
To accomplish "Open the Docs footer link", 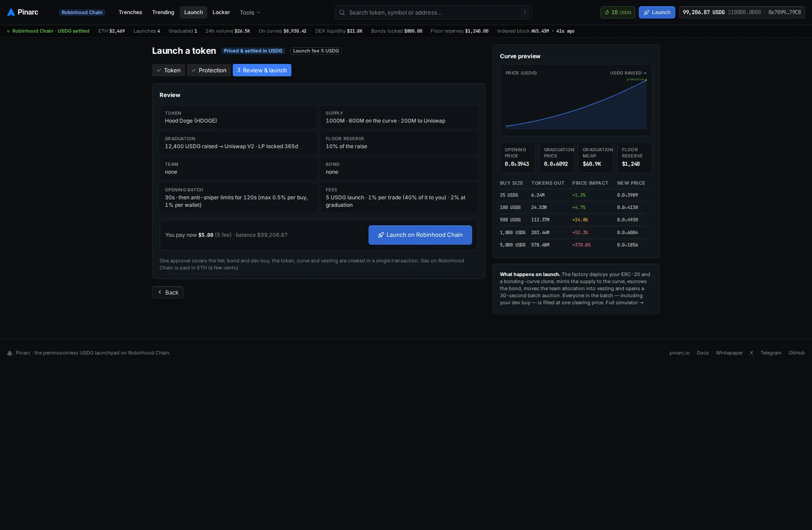I will click(703, 353).
